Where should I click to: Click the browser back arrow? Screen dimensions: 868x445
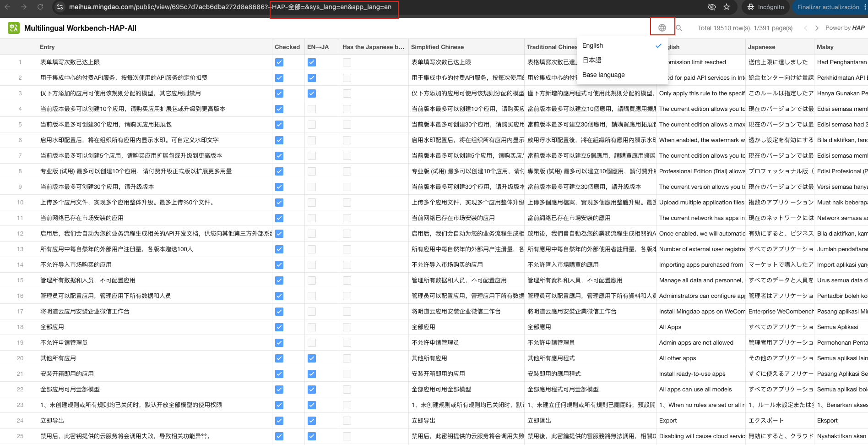click(x=8, y=7)
